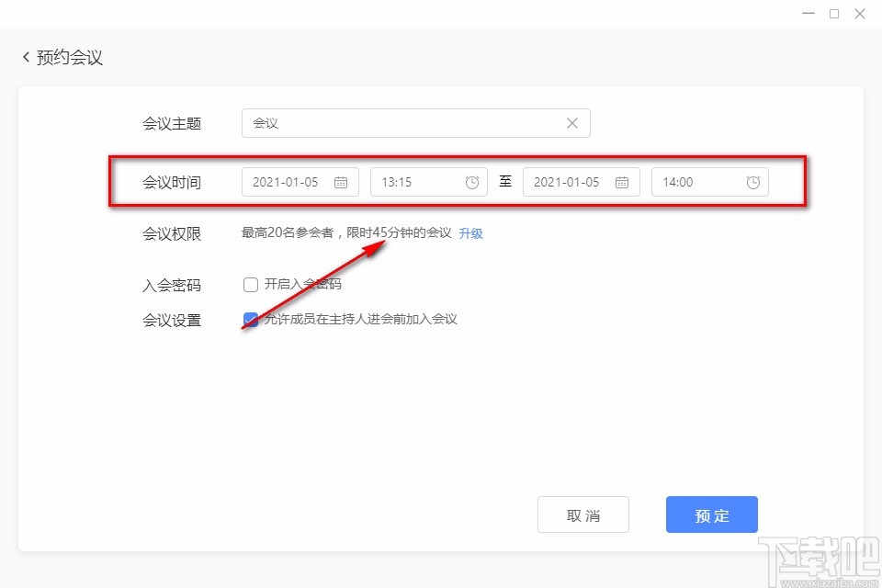Click the back arrow beside 预约会议
Viewport: 882px width, 588px height.
tap(25, 56)
